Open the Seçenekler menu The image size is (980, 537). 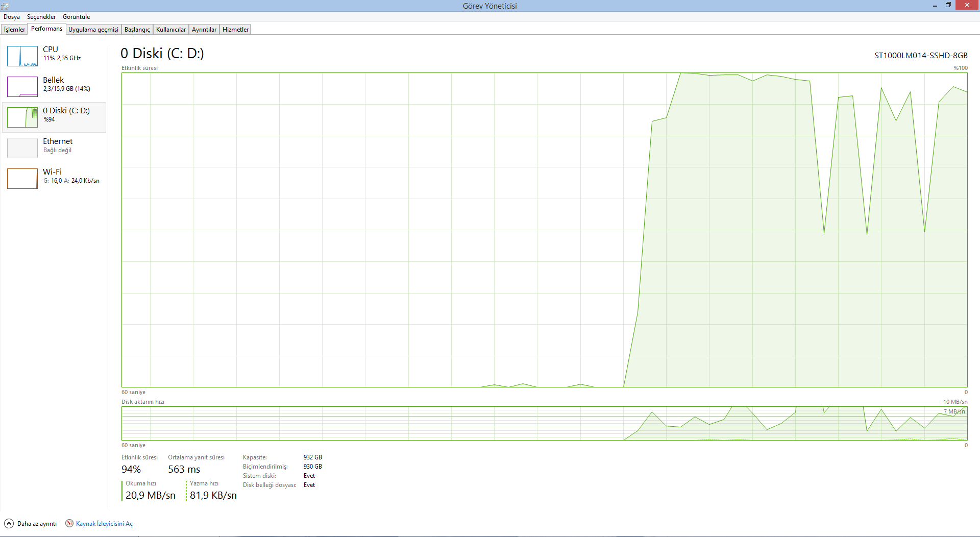(41, 17)
